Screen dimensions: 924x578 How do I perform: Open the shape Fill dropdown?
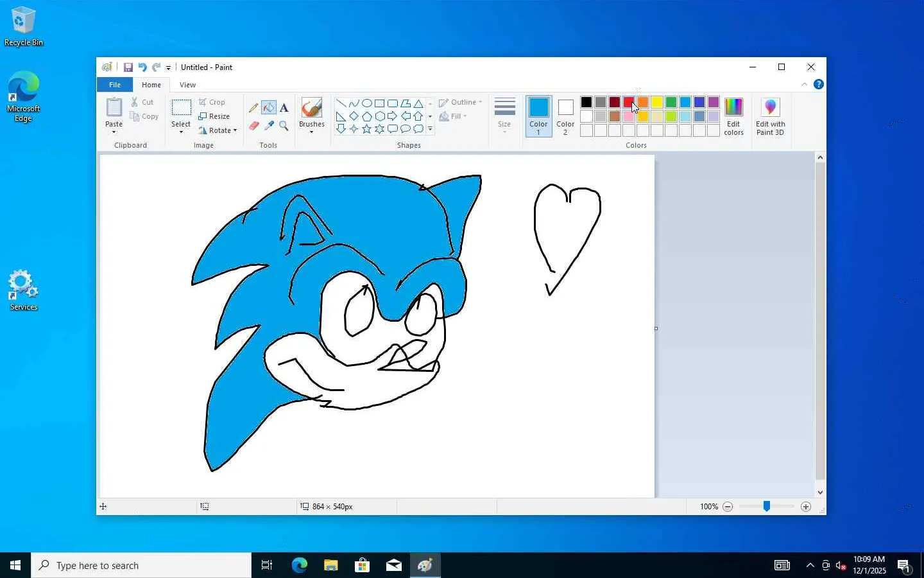pyautogui.click(x=453, y=116)
